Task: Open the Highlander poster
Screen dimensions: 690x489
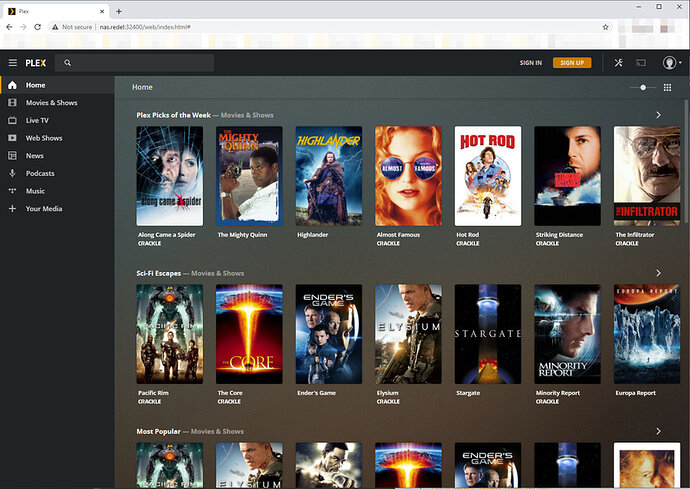Action: coord(329,176)
